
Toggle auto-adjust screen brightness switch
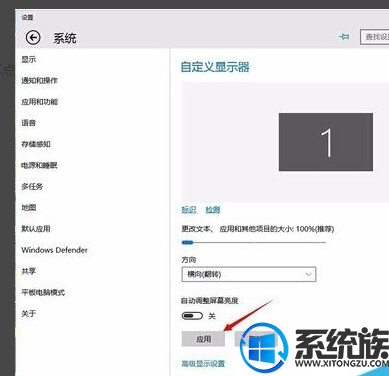click(x=192, y=315)
